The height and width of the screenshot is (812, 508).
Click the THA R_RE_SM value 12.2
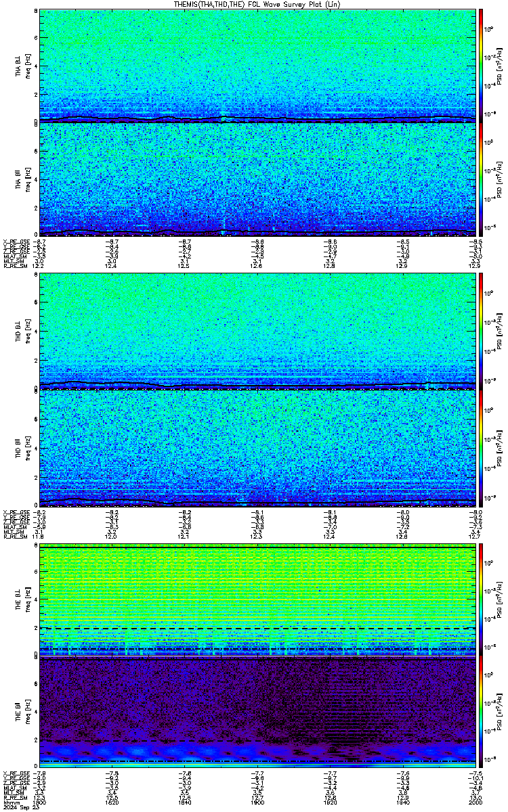pyautogui.click(x=39, y=266)
